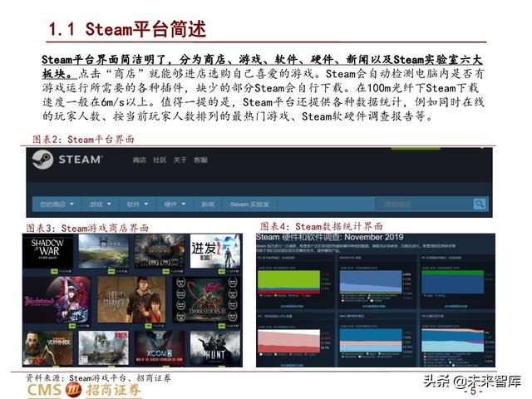Click the pink-and-red area survey chart

pos(288,341)
